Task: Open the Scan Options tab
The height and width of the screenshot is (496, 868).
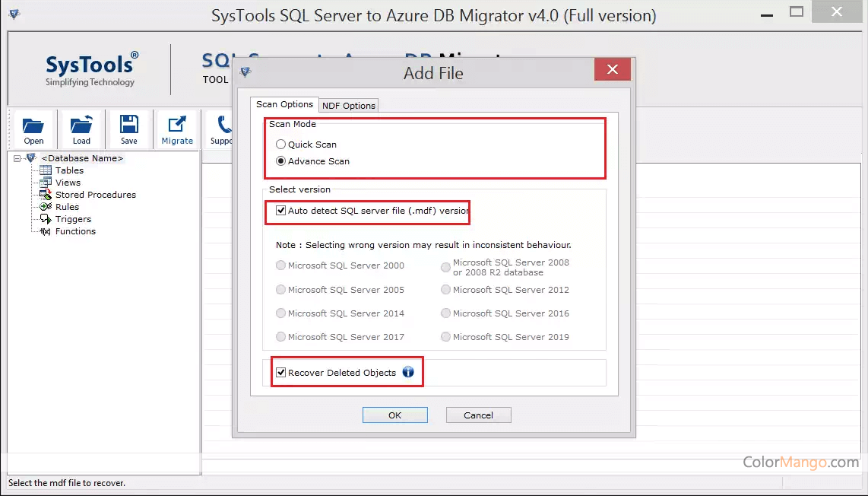Action: 284,105
